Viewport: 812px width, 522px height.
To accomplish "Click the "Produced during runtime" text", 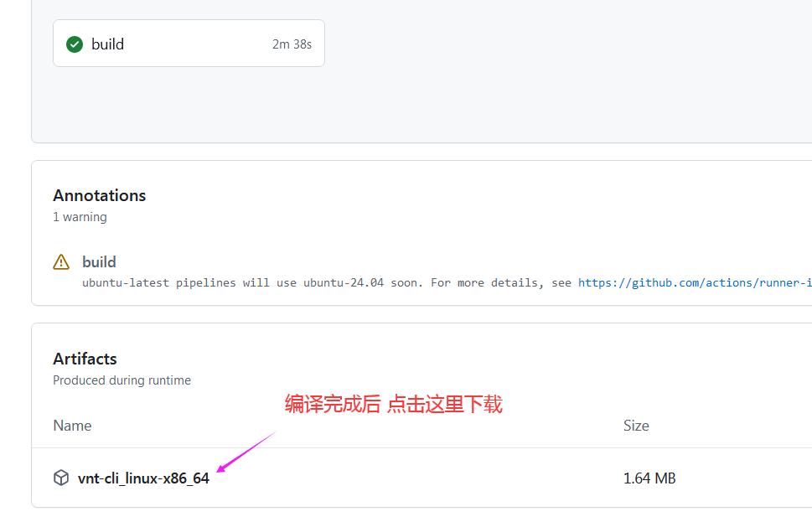I will pyautogui.click(x=122, y=380).
